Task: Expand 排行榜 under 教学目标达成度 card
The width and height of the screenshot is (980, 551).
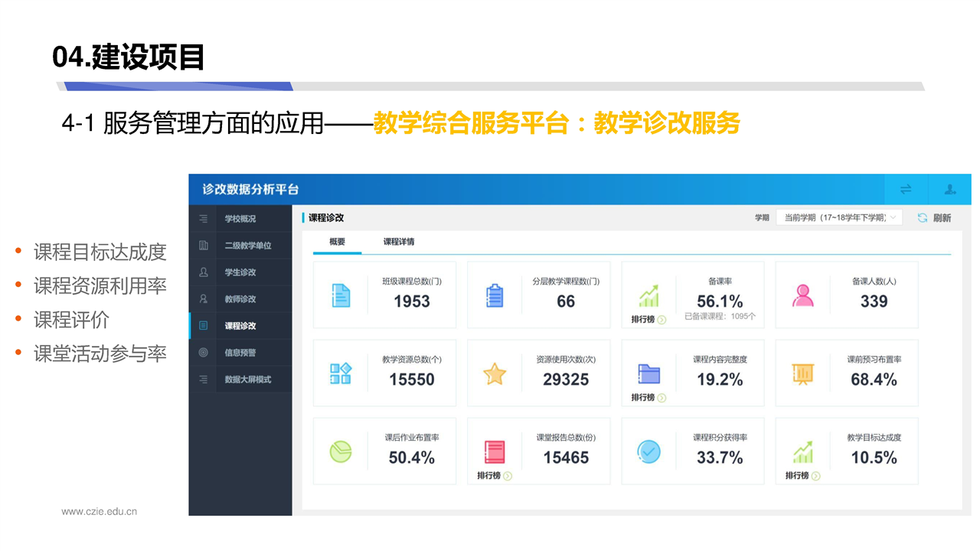Action: click(x=802, y=476)
